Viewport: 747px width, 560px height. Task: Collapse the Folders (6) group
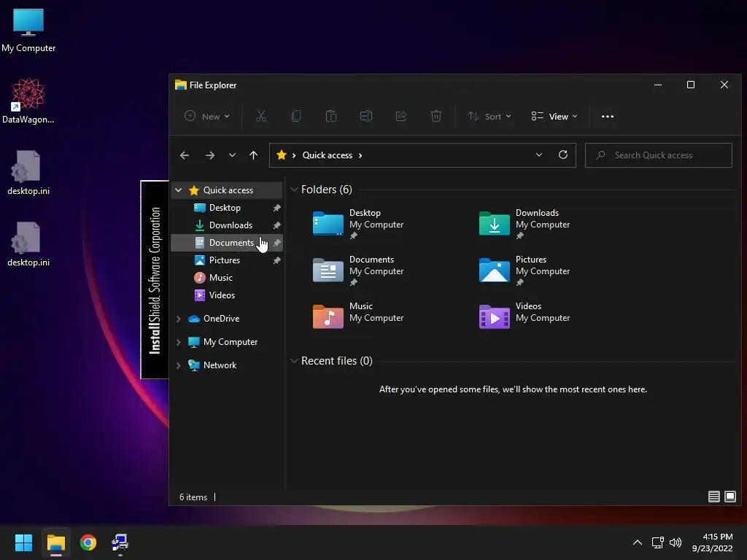[294, 190]
